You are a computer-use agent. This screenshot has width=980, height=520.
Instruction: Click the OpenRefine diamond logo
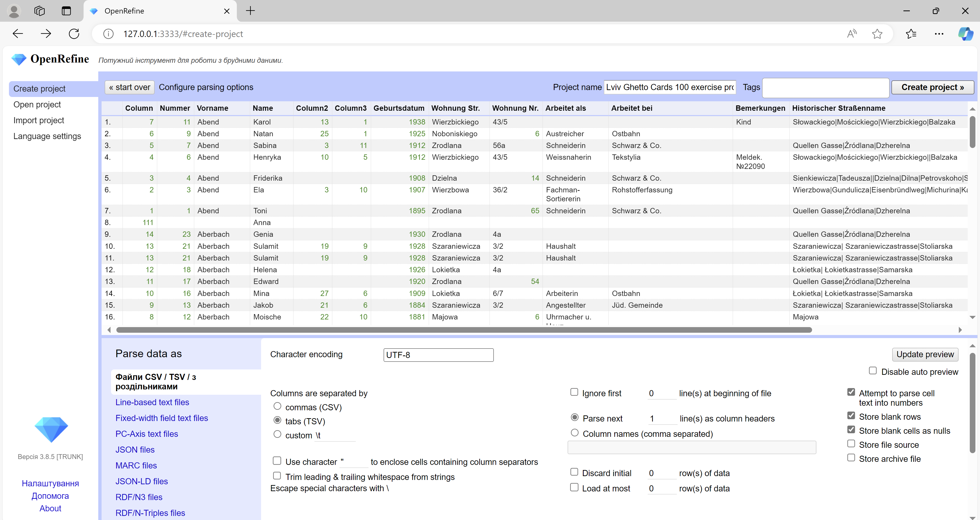(x=19, y=59)
